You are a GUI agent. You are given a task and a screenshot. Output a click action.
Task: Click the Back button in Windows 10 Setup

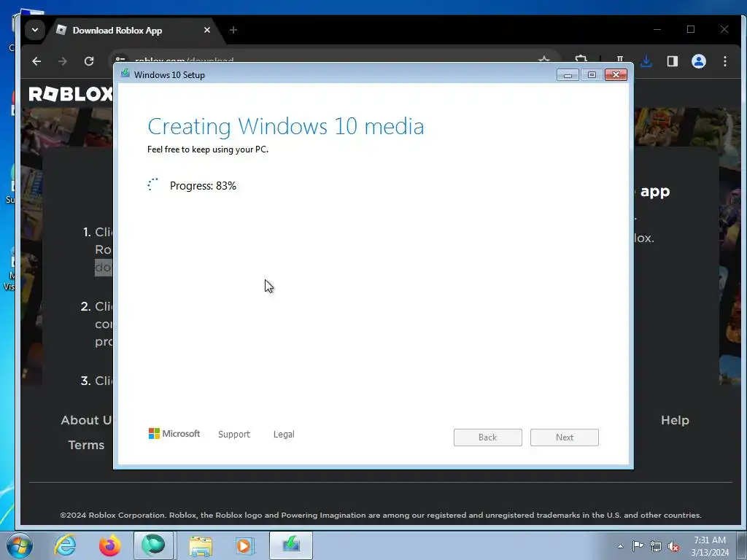coord(487,437)
